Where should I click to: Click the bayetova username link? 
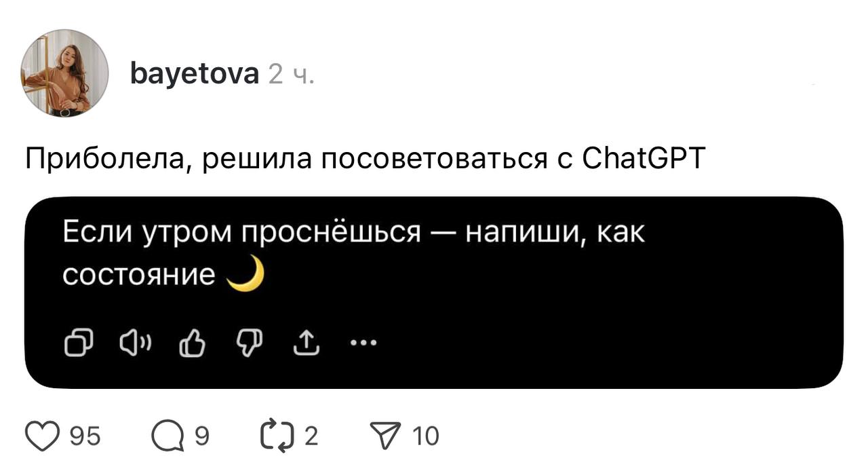click(195, 73)
